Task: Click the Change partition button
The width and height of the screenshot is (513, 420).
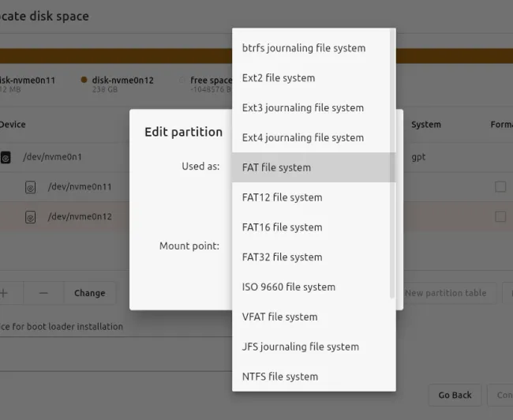Action: 89,293
